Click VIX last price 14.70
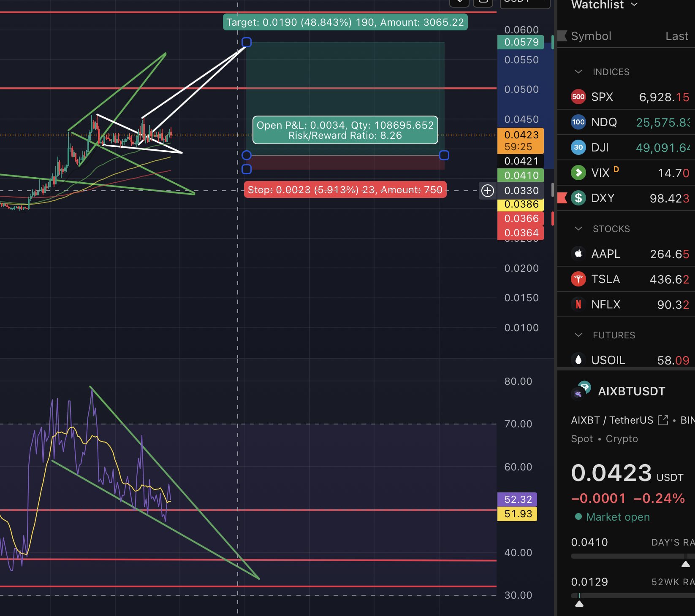 (673, 173)
